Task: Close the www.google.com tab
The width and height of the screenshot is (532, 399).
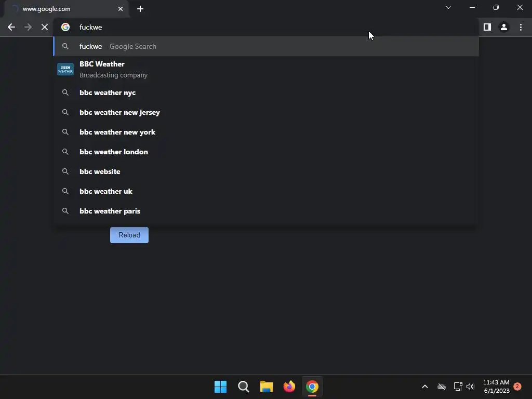Action: point(121,9)
